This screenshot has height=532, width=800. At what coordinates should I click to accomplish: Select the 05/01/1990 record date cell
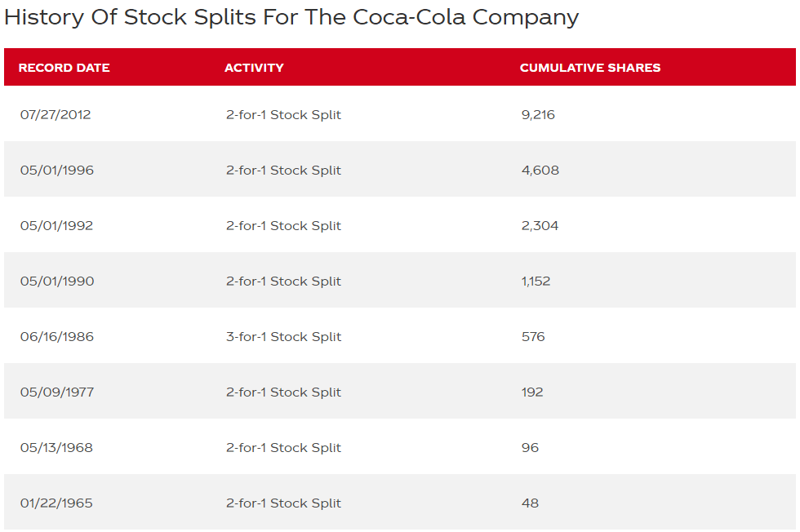tap(57, 282)
